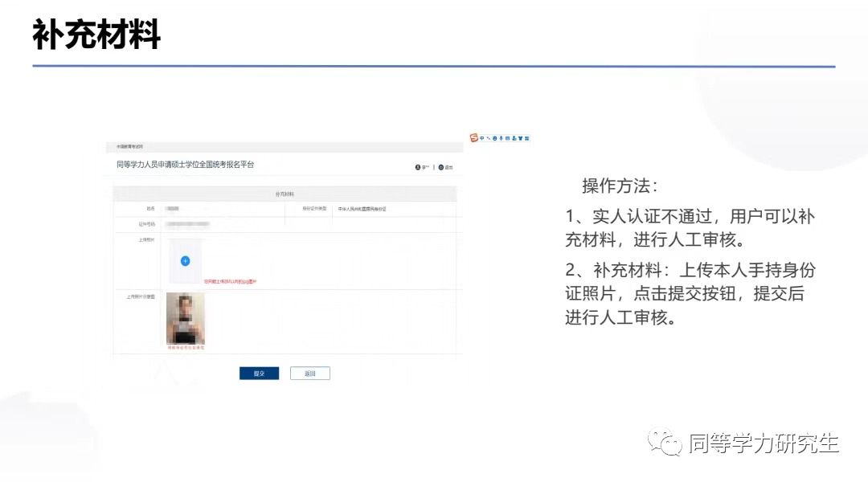This screenshot has width=868, height=482.
Task: Open the Sogou toolbox grid icon
Action: 527,138
